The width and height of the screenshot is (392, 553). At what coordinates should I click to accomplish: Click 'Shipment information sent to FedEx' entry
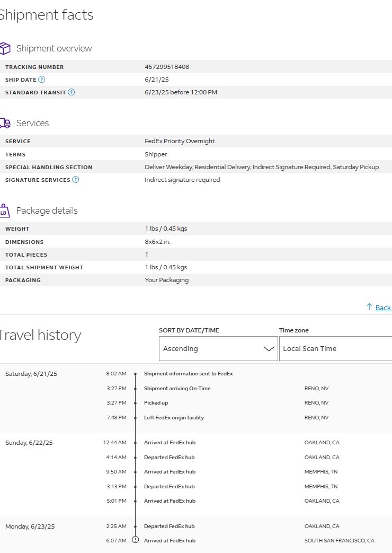pyautogui.click(x=188, y=373)
